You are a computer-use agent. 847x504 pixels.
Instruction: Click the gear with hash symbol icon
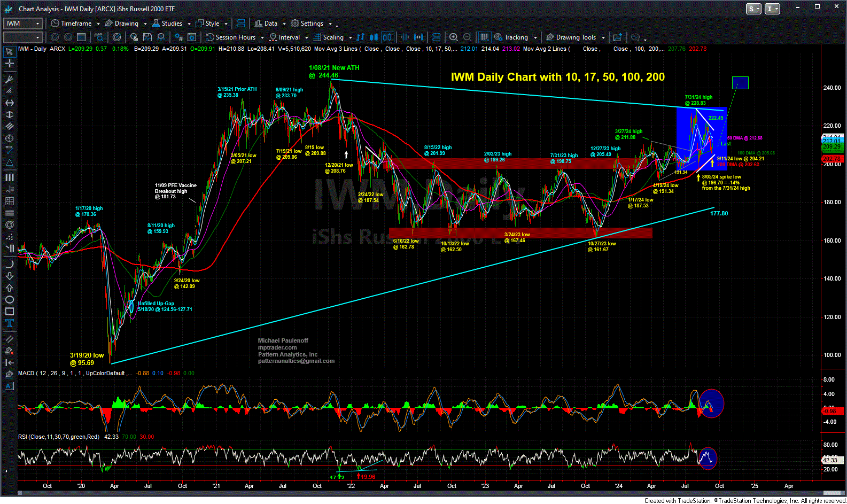(178, 37)
